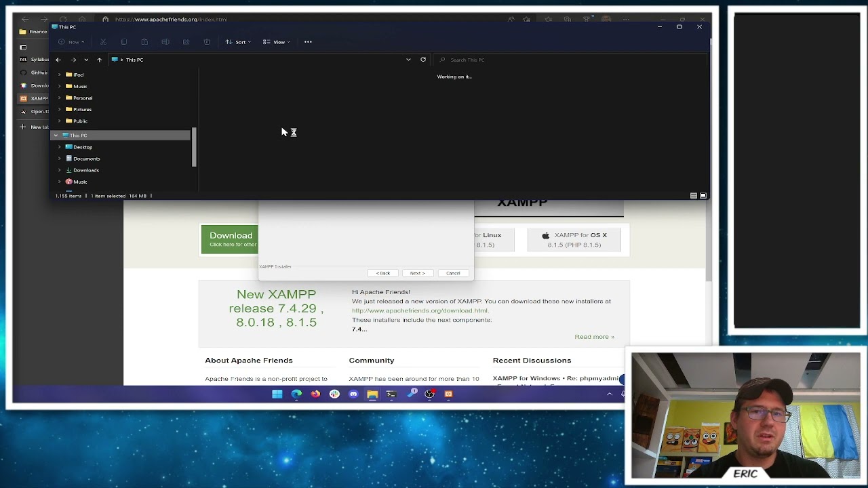The height and width of the screenshot is (488, 868).
Task: Click the Edge browser page scrollbar
Action: tap(709, 241)
